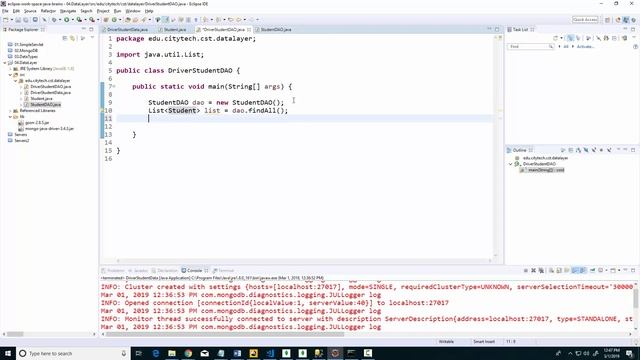This screenshot has height=360, width=640.
Task: Collapse the edu.citytech.cst.datalayer package node
Action: tap(16, 81)
